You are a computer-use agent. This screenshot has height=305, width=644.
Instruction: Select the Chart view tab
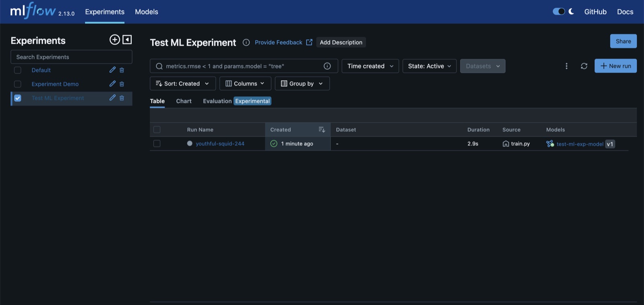pyautogui.click(x=184, y=101)
